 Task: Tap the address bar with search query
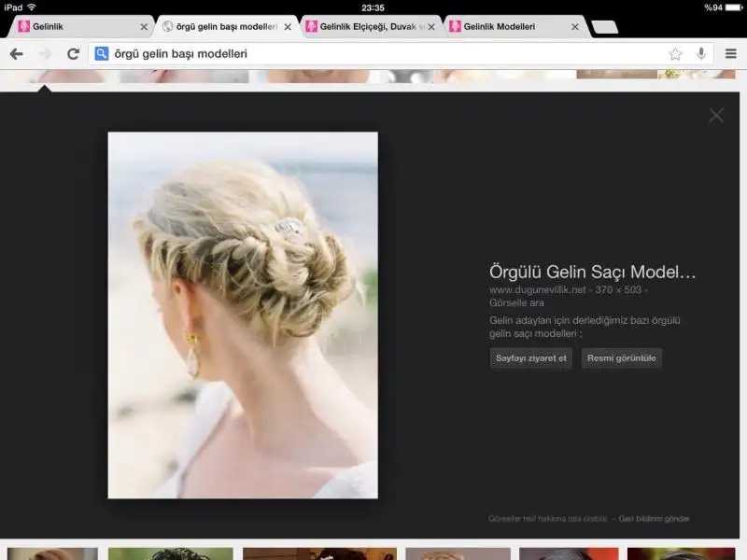tap(373, 54)
